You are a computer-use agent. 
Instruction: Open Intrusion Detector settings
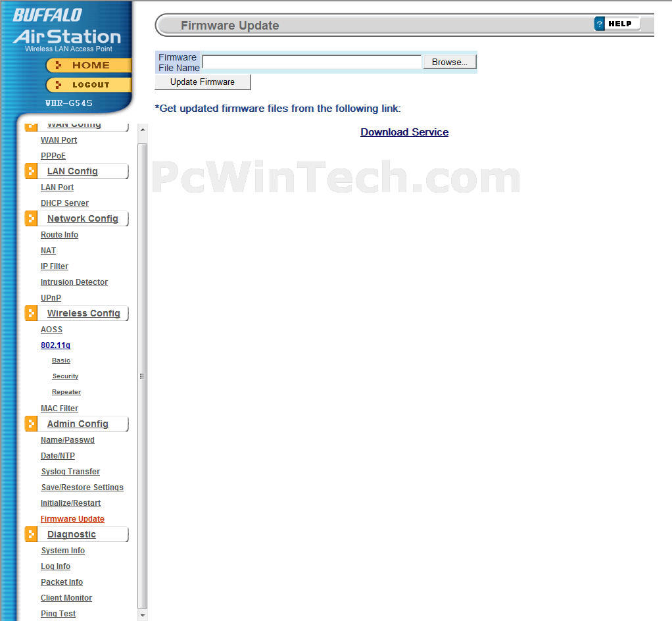click(x=74, y=282)
